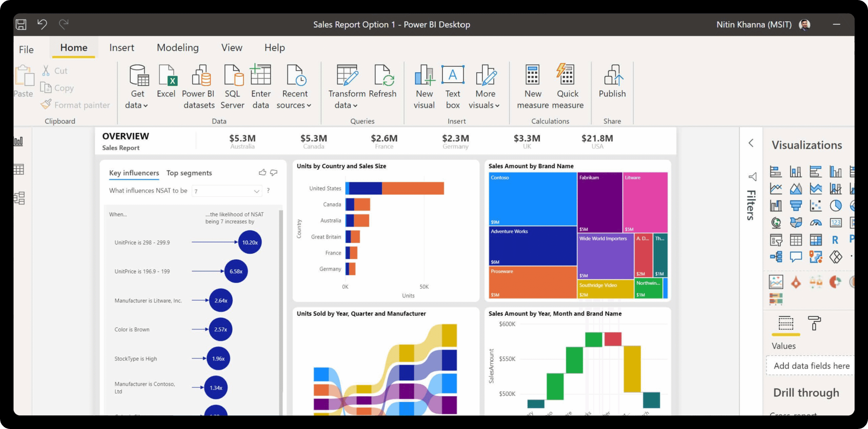The height and width of the screenshot is (429, 868).
Task: Click the Redo arrow icon
Action: click(64, 24)
